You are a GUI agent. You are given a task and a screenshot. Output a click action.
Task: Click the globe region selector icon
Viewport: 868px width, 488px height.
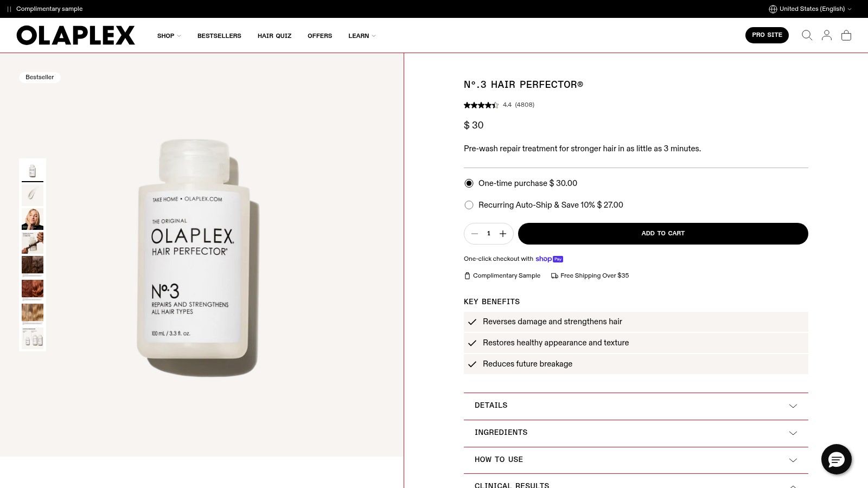[773, 9]
